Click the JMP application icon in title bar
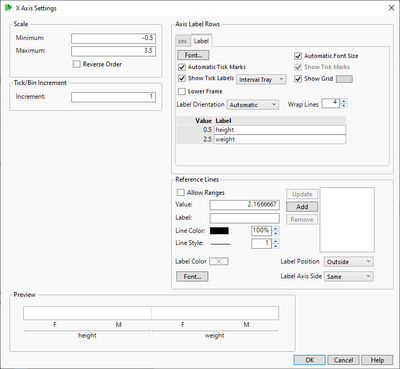Image resolution: width=400 pixels, height=369 pixels. click(x=8, y=8)
